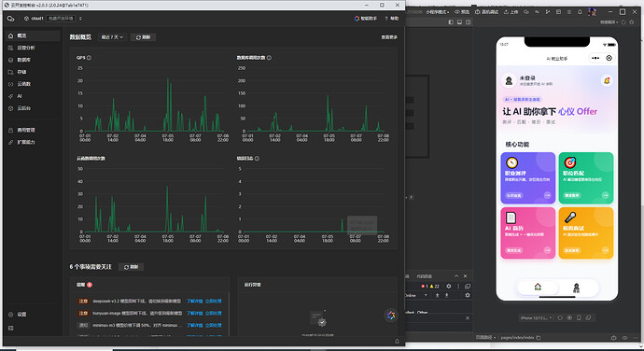Toggle the left panel layout icon
The height and width of the screenshot is (351, 644).
pyautogui.click(x=451, y=22)
